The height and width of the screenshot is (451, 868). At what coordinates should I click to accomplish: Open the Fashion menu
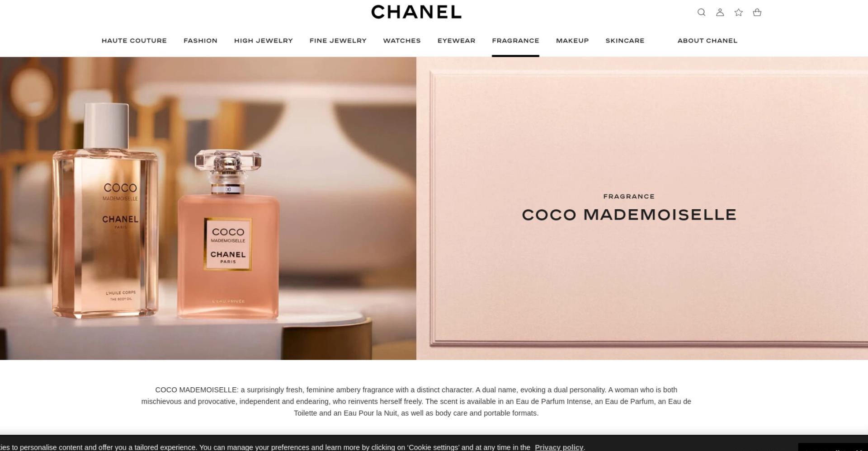click(x=200, y=41)
